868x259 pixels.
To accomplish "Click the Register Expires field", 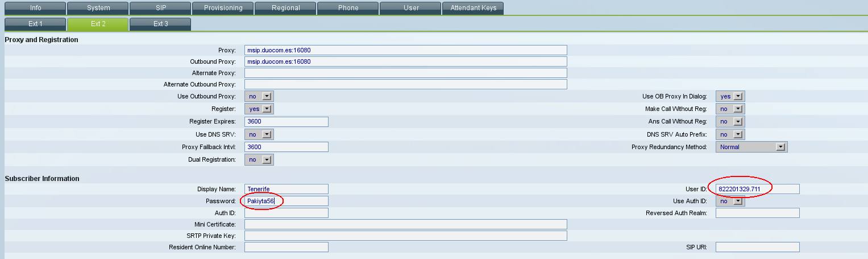I will [x=286, y=122].
